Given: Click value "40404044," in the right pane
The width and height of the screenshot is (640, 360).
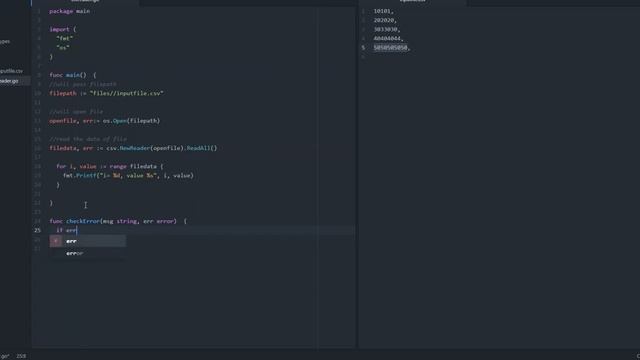Looking at the screenshot, I should (x=389, y=38).
